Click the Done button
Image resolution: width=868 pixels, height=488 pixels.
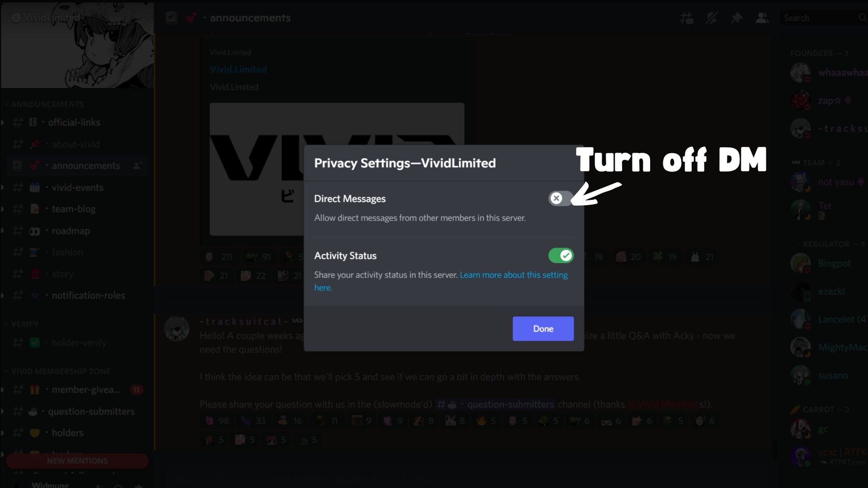[x=543, y=329]
